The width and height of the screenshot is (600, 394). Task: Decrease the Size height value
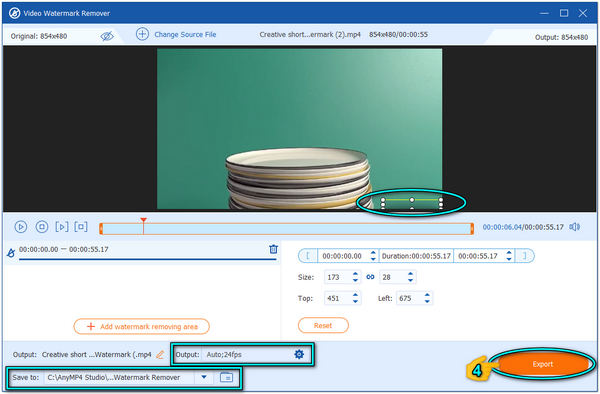(411, 280)
